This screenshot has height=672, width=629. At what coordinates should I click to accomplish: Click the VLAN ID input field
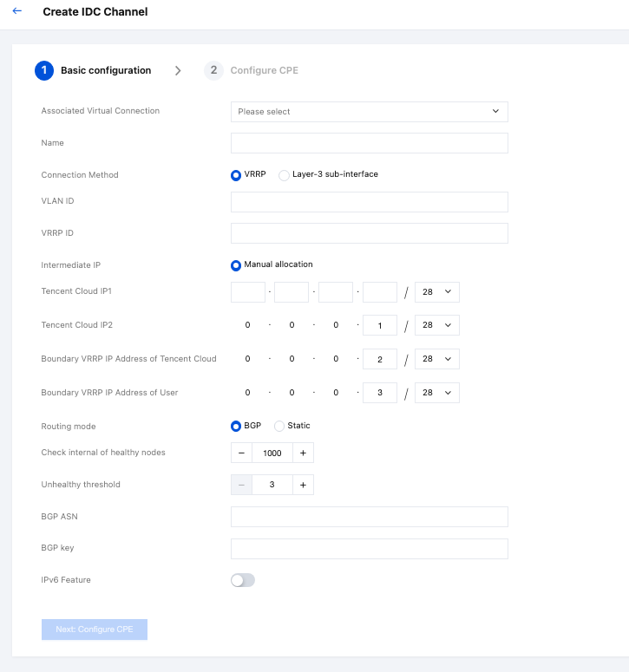coord(369,202)
